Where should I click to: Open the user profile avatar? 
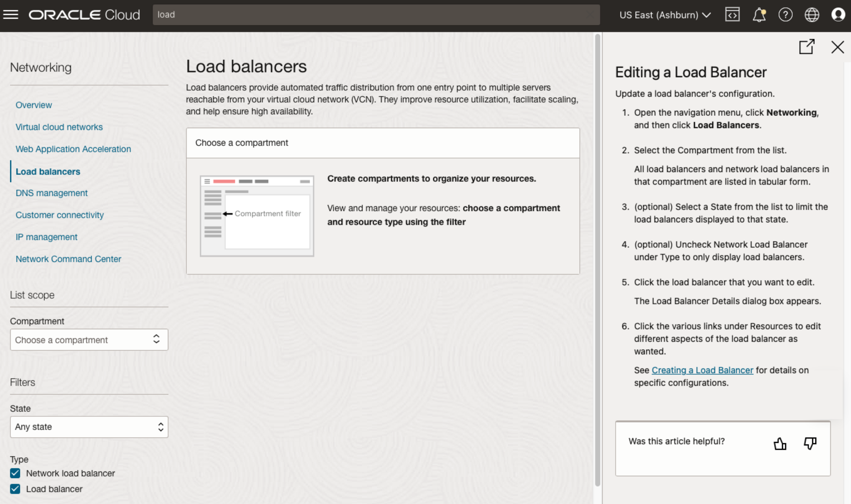coord(839,14)
